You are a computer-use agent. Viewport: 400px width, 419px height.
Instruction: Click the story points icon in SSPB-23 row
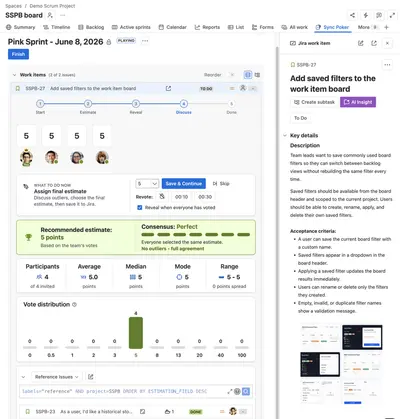point(168,412)
